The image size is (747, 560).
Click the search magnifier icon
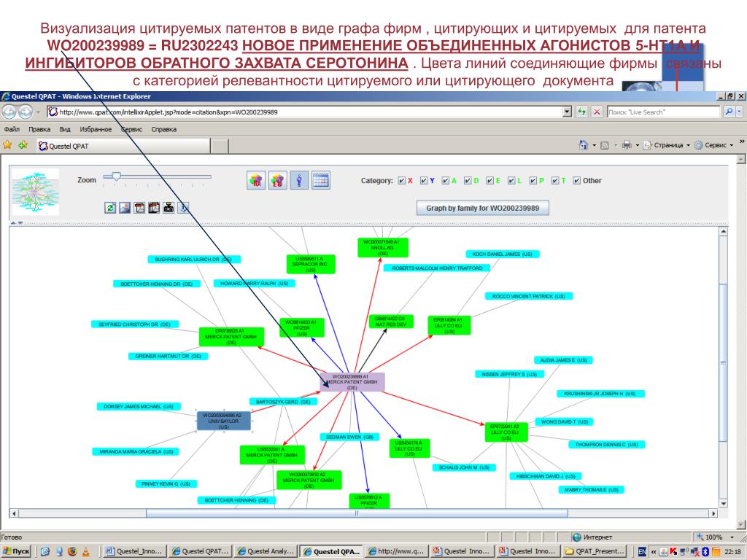pos(729,112)
